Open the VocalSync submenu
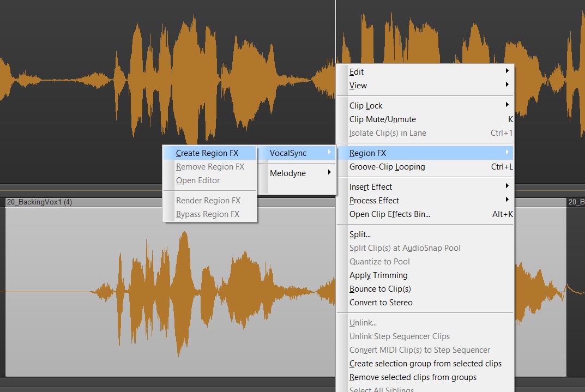The width and height of the screenshot is (585, 392). click(x=297, y=153)
